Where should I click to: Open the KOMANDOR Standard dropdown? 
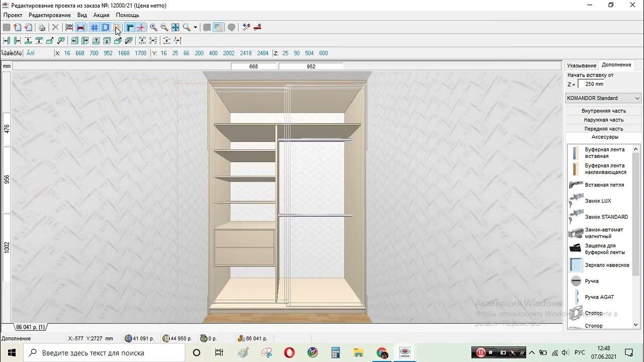click(603, 98)
